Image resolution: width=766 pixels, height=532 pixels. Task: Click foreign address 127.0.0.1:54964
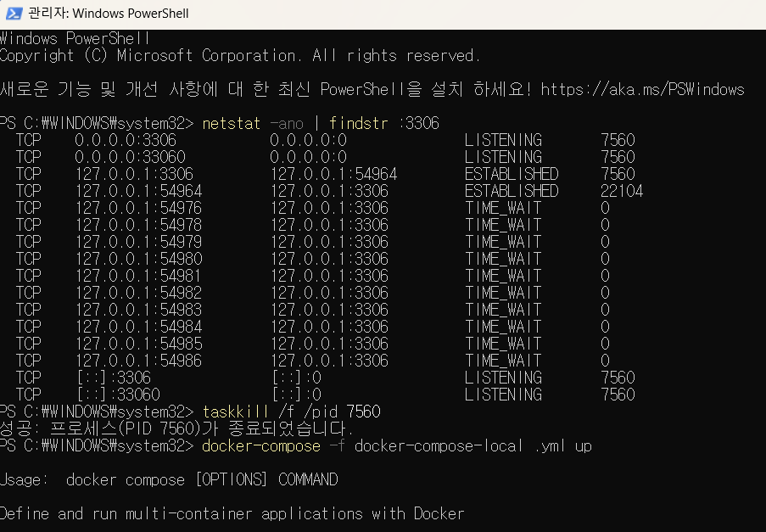(333, 174)
